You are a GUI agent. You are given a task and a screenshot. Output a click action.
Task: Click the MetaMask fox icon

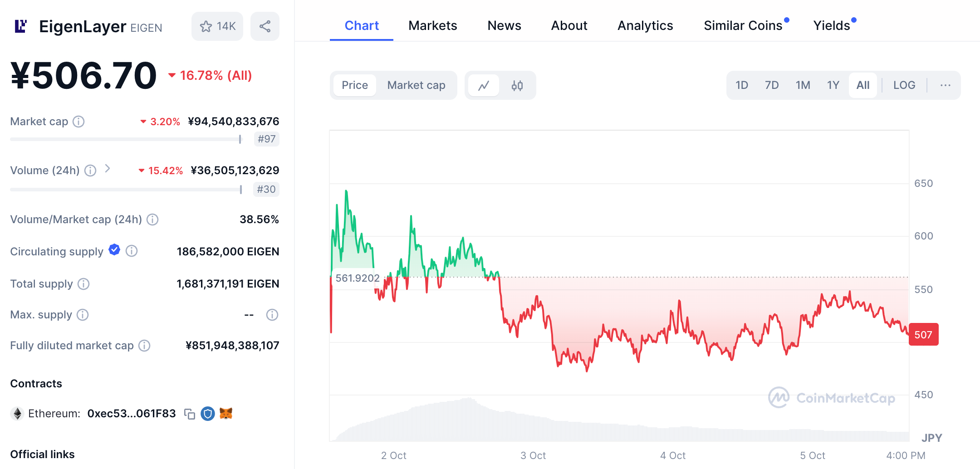(226, 414)
